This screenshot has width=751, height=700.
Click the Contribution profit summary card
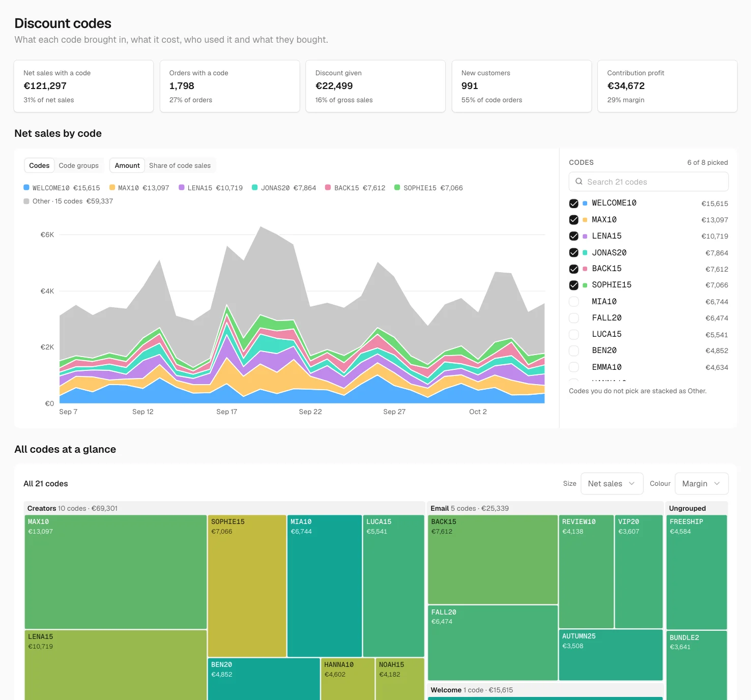pyautogui.click(x=668, y=86)
